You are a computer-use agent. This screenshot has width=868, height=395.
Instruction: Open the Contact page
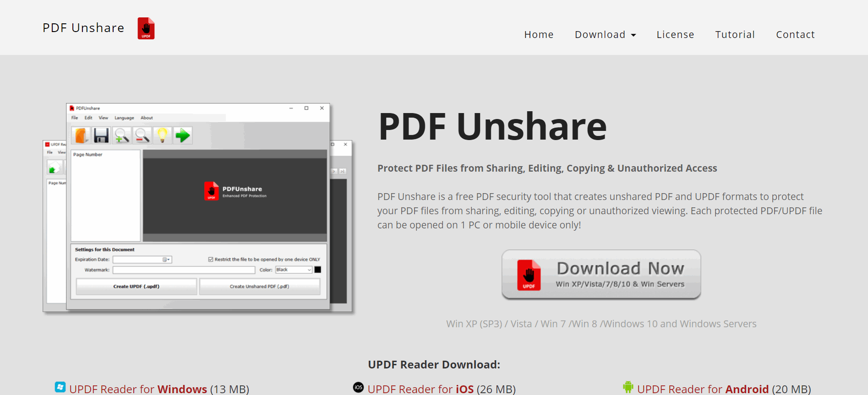pos(795,35)
